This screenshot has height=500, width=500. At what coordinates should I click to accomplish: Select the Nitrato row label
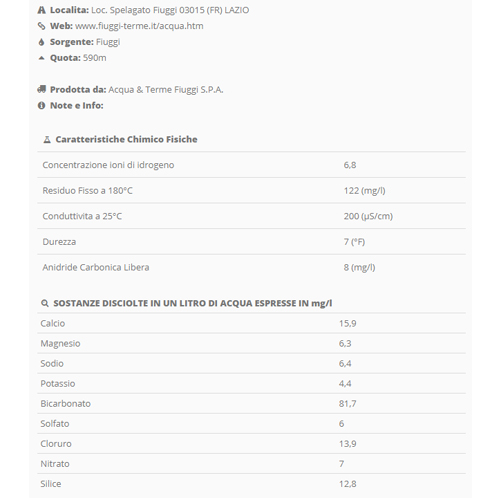tap(55, 464)
